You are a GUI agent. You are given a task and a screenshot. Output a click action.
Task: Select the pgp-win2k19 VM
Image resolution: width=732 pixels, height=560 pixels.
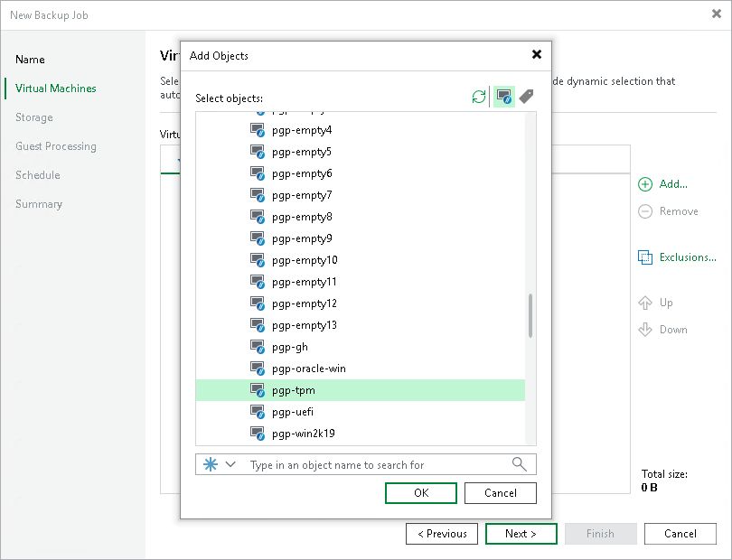point(304,434)
